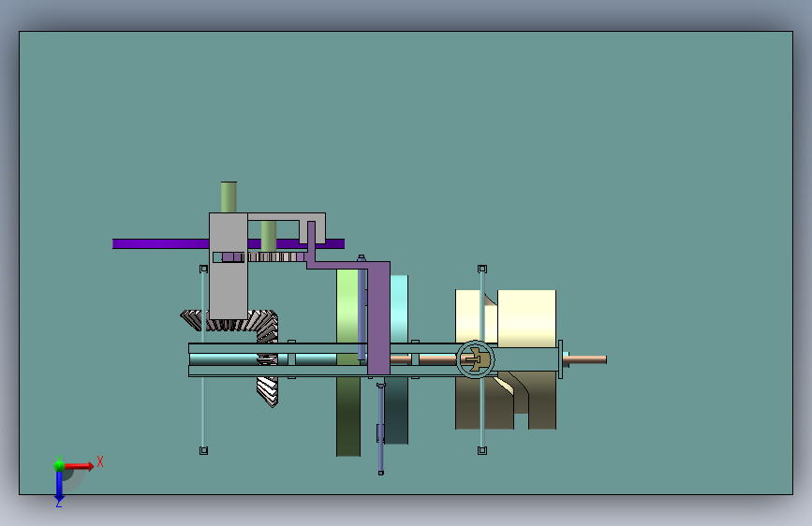
Task: Click the bottom-right plane corner handle
Action: [482, 450]
